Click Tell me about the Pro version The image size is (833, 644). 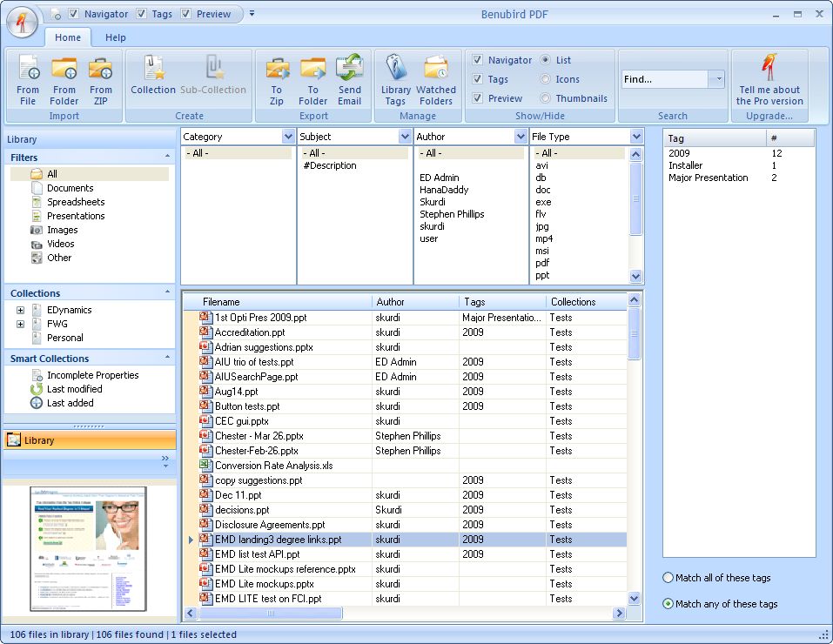click(x=769, y=80)
